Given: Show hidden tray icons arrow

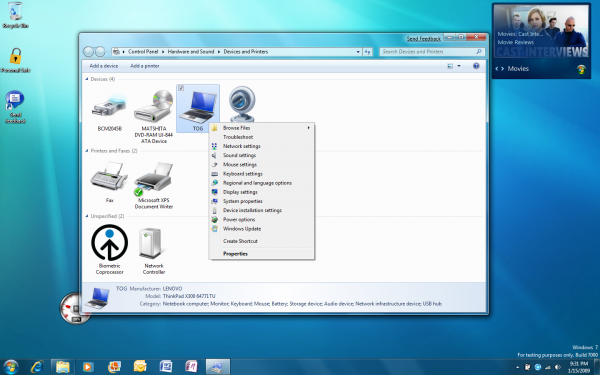Looking at the screenshot, I should [518, 368].
